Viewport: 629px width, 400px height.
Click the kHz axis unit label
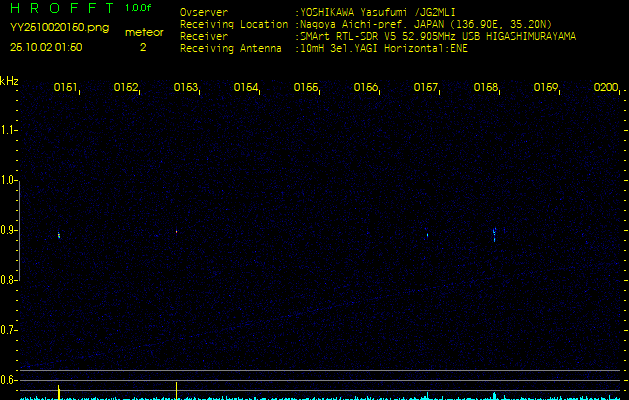tap(9, 81)
